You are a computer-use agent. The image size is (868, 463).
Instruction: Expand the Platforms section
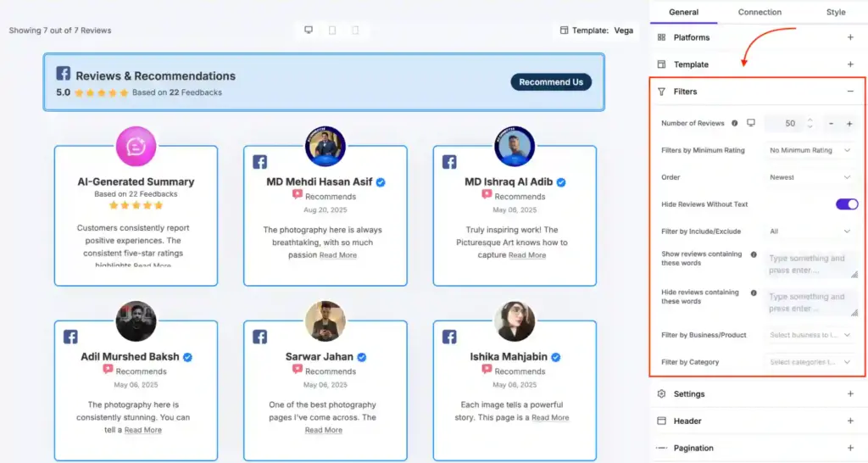tap(850, 37)
